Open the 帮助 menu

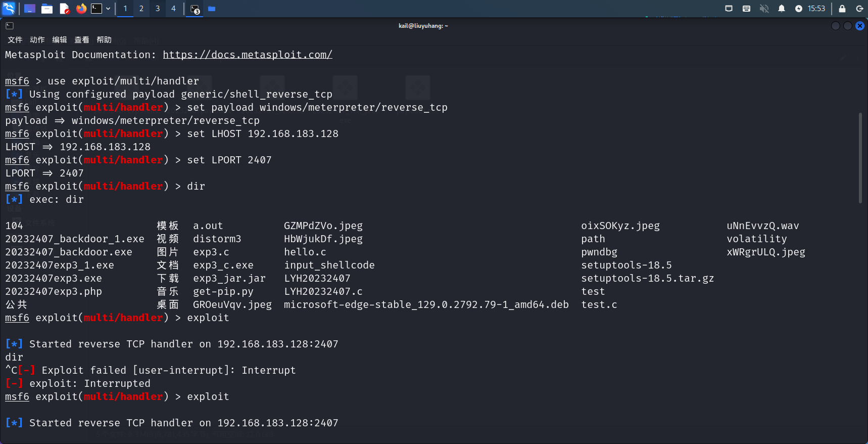point(104,40)
